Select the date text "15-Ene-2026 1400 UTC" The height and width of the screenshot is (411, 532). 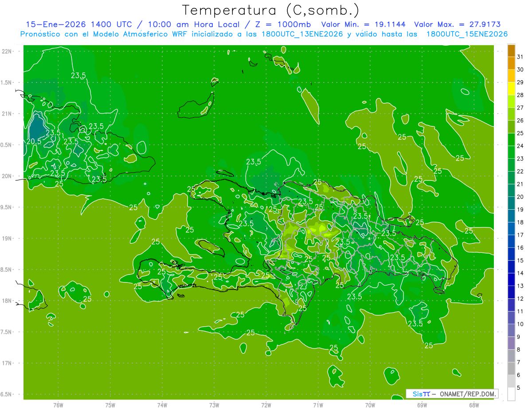point(78,24)
